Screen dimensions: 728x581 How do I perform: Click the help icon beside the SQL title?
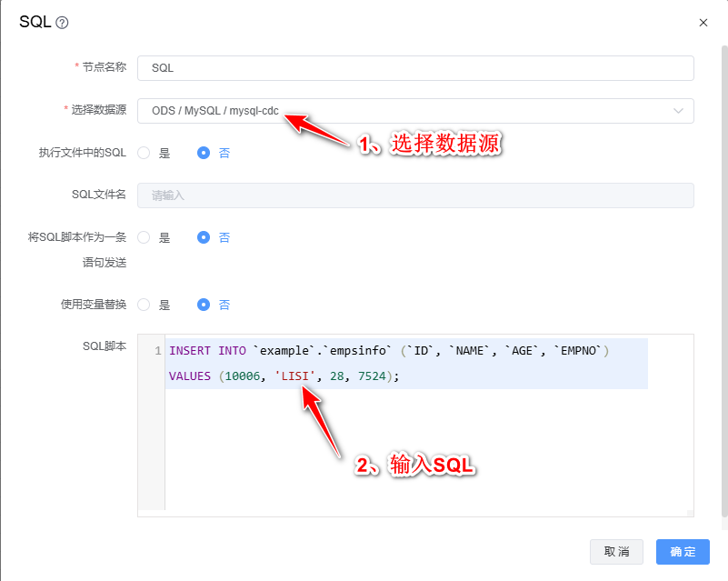[62, 23]
